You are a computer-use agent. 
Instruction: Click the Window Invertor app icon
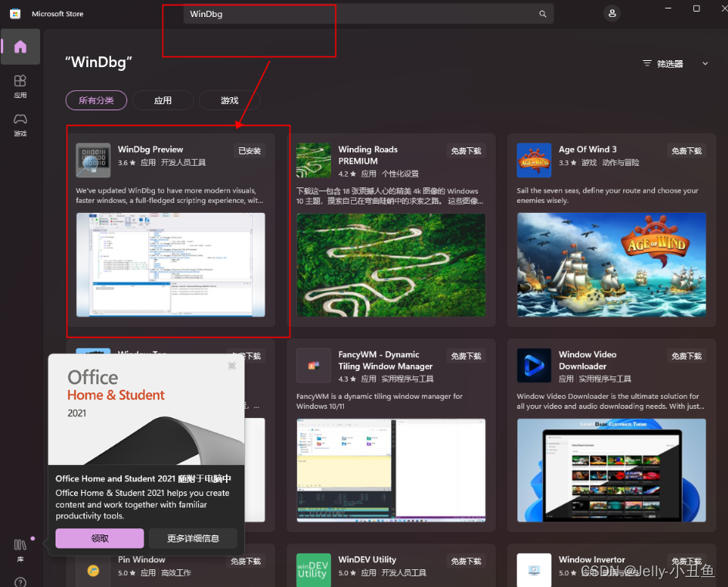[x=534, y=570]
